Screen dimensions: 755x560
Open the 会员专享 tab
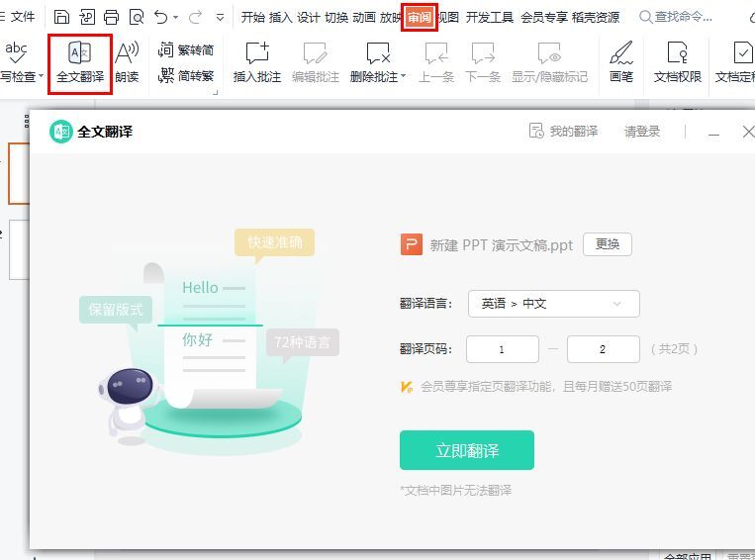[x=544, y=18]
